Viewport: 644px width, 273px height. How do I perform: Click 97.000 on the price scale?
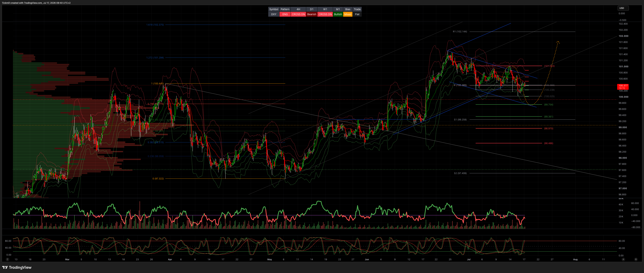click(623, 188)
